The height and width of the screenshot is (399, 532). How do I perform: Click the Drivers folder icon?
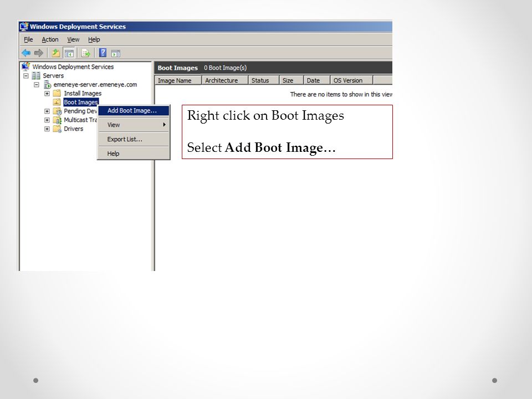(57, 129)
